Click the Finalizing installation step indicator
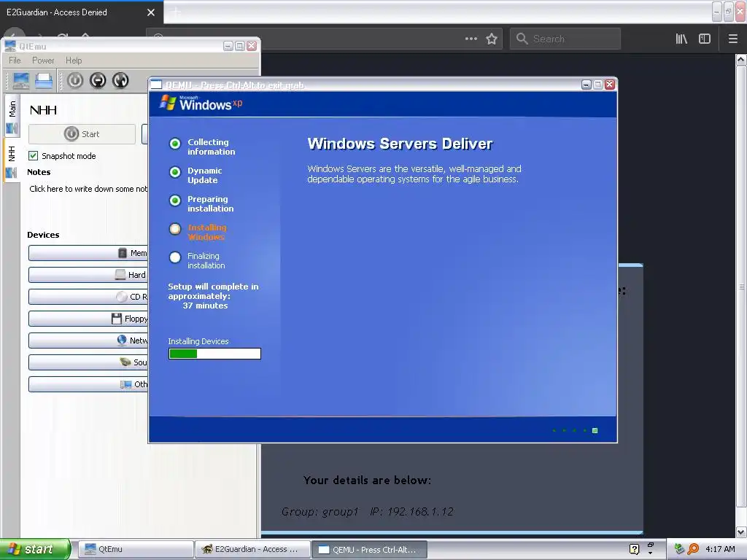Viewport: 747px width, 560px height. 175,257
